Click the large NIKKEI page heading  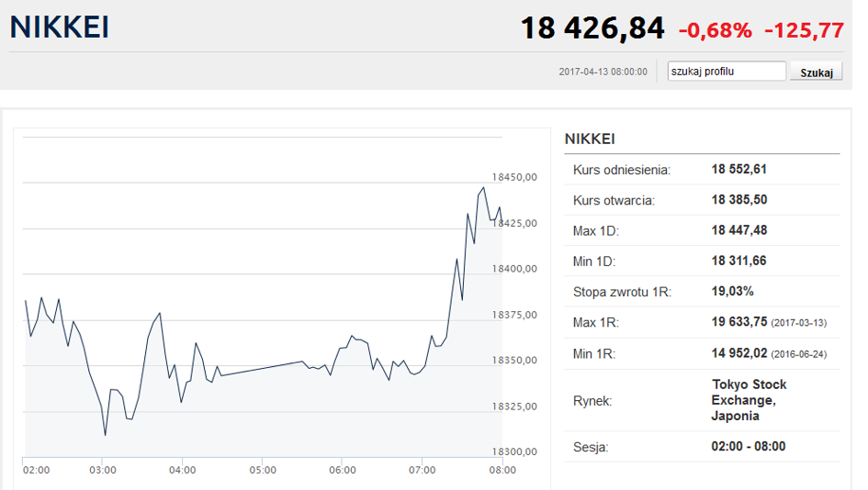pos(59,28)
